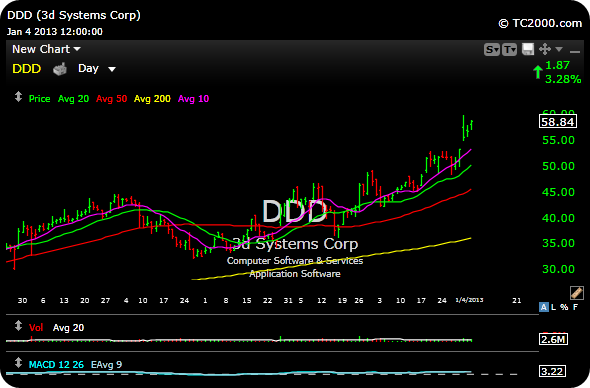Select the volume pane Avg 20 label

[x=68, y=328]
